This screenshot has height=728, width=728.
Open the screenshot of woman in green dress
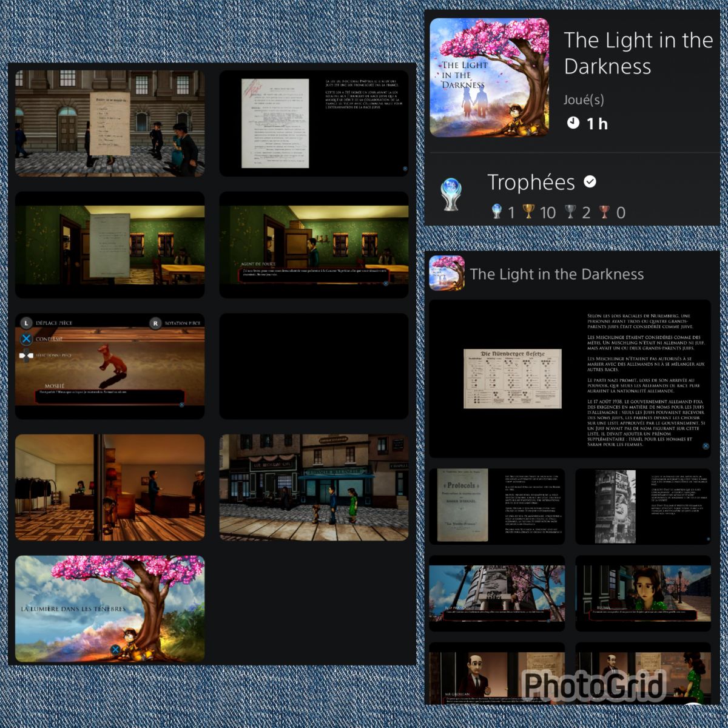[643, 674]
